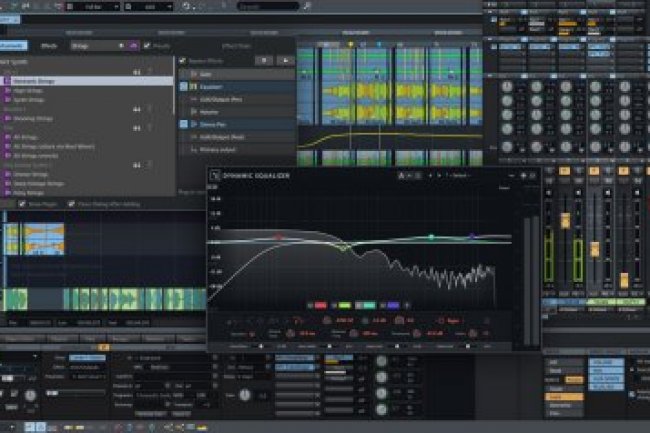Select the highlighted Romantic Strings preset
The width and height of the screenshot is (650, 433).
point(87,81)
